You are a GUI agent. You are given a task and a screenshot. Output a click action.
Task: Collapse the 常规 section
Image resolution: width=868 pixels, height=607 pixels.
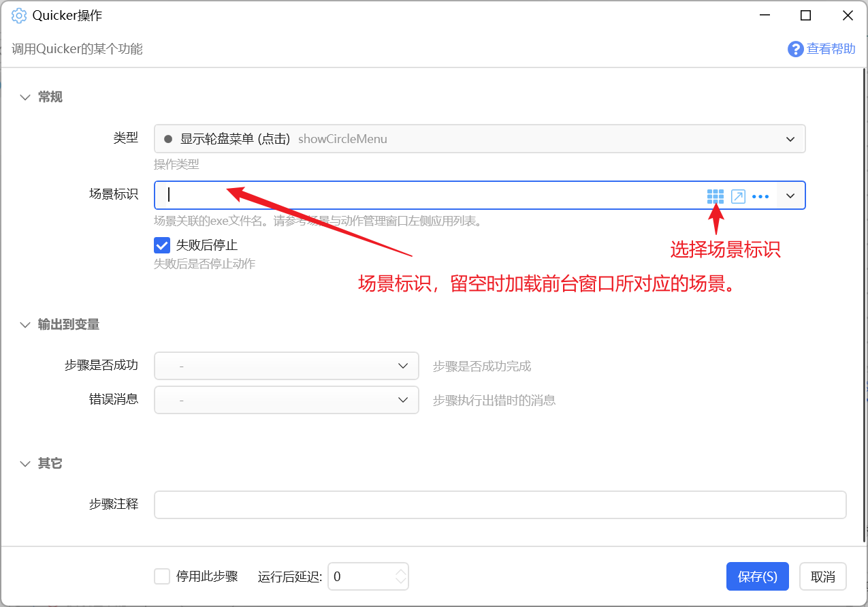point(26,97)
